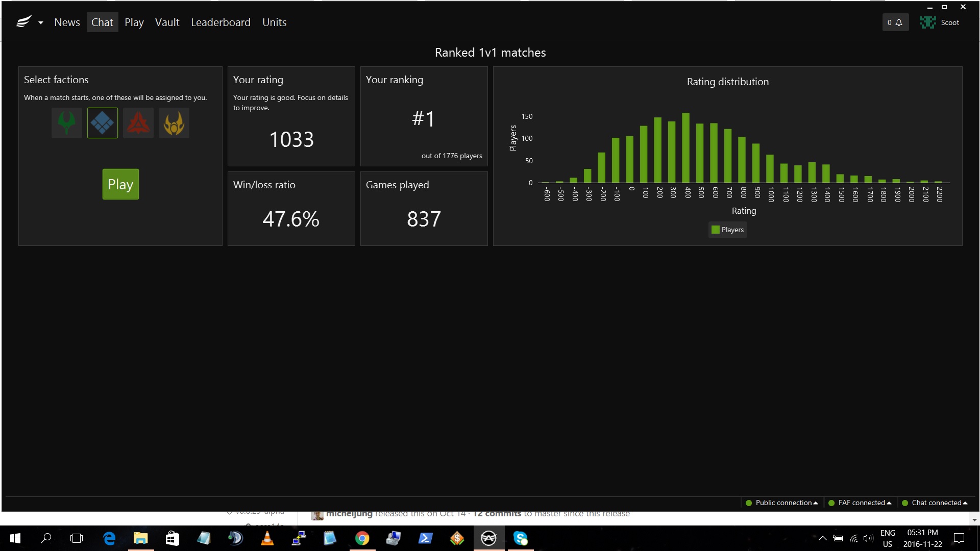Screen dimensions: 980x551
Task: Open the Scoot username menu
Action: coord(950,22)
